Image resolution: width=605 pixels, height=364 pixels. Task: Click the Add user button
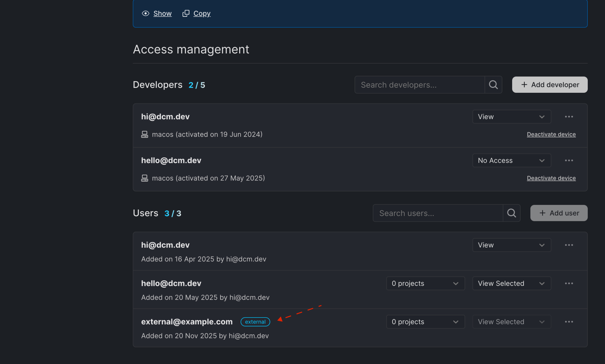[559, 213]
